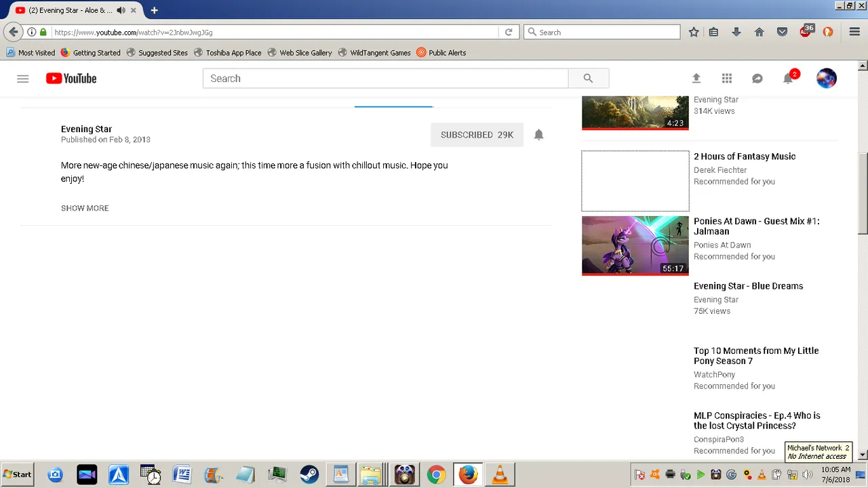Open the Windows Start button
This screenshot has width=868, height=488.
18,474
